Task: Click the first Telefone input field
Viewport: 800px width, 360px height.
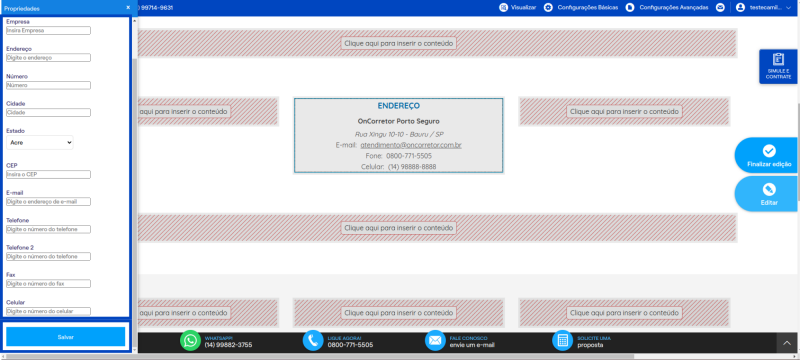Action: 48,229
